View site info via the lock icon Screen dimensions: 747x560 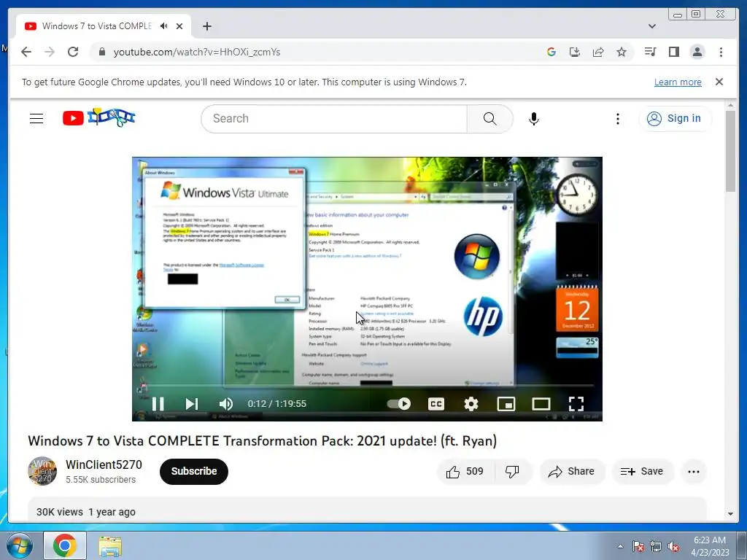point(101,52)
